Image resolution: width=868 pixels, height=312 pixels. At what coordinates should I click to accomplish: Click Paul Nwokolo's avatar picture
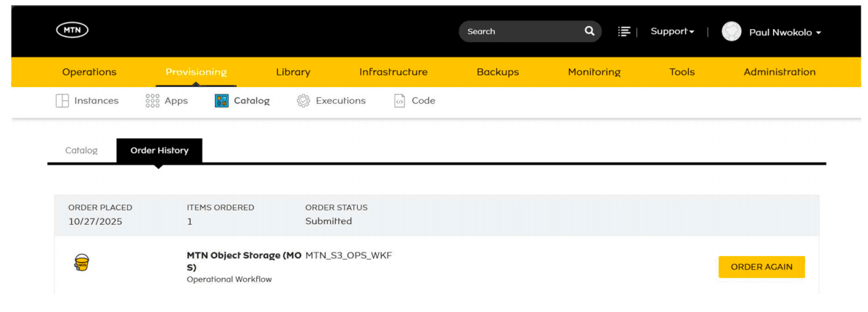point(732,31)
